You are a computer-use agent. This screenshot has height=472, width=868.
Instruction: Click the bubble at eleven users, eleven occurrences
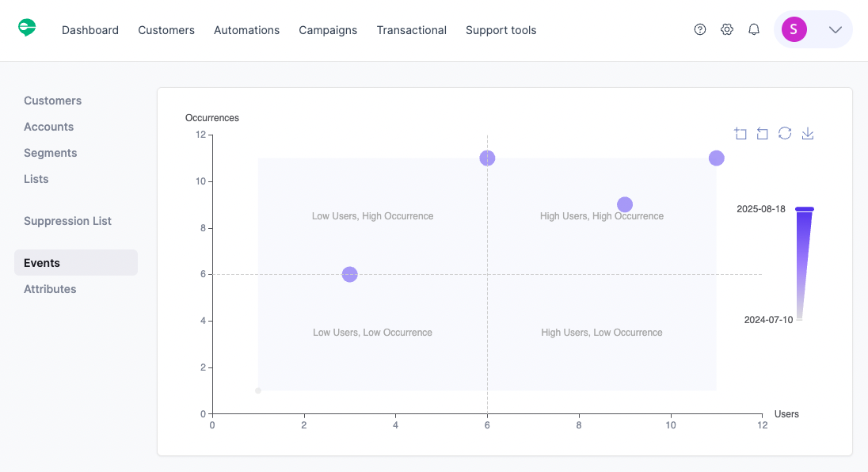point(717,158)
